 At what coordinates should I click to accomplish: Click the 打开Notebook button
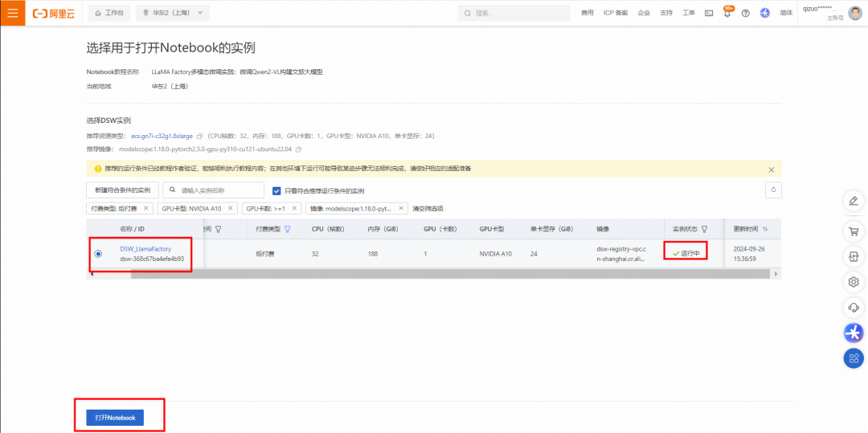(x=115, y=418)
